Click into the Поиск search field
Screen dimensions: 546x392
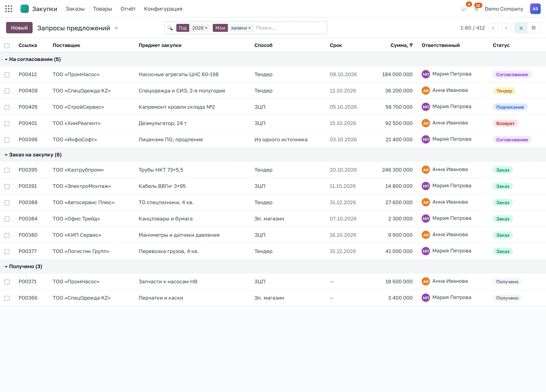coord(290,28)
